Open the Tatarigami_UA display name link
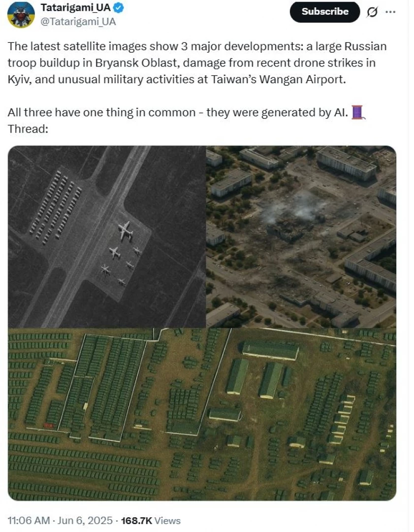This screenshot has width=414, height=532. click(75, 7)
